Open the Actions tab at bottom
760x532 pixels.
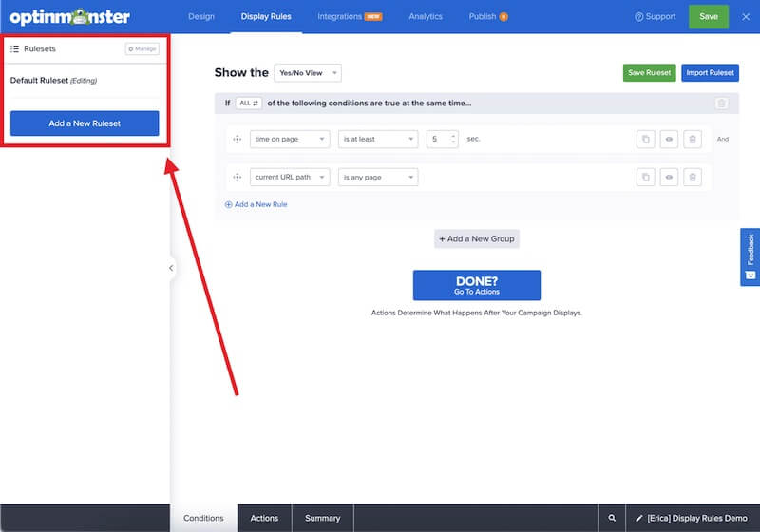264,518
